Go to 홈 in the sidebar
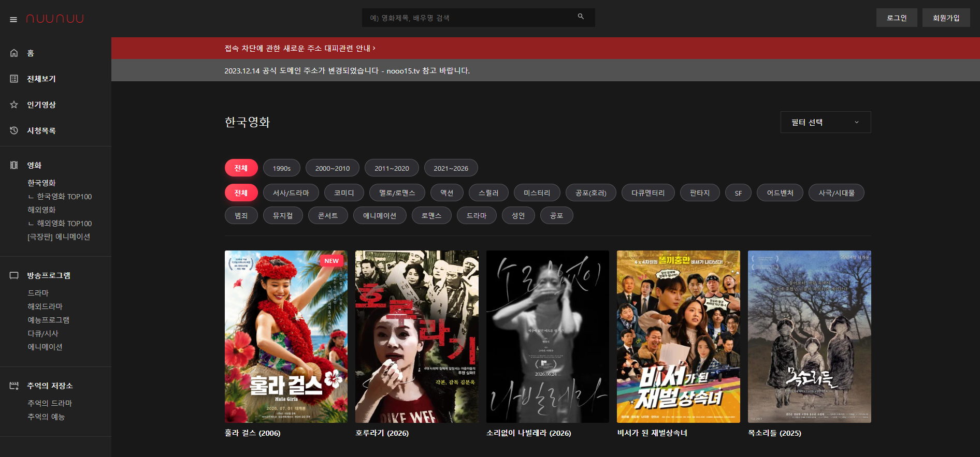This screenshot has width=980, height=457. [31, 53]
